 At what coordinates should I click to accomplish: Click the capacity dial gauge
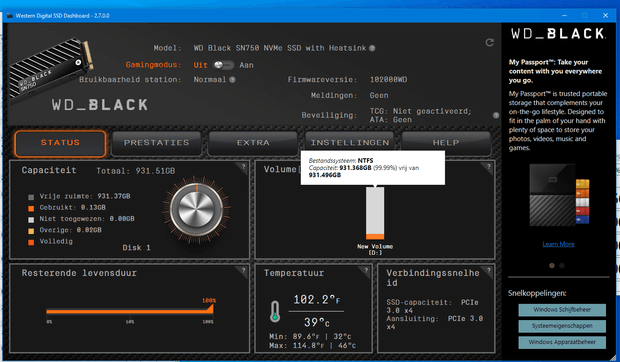click(x=197, y=210)
